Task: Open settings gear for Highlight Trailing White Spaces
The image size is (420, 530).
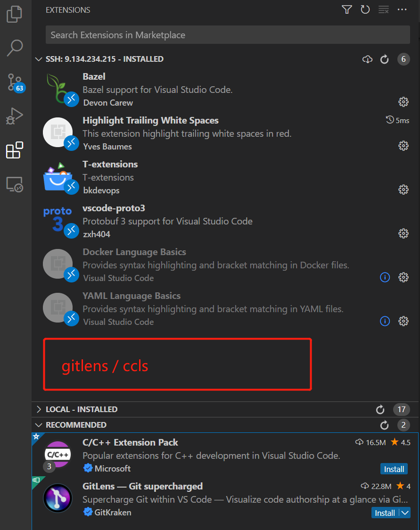Action: click(x=404, y=145)
